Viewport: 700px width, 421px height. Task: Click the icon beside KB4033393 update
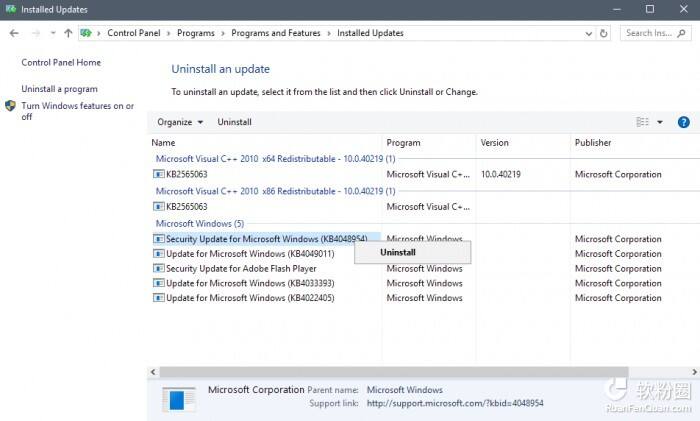(x=158, y=283)
